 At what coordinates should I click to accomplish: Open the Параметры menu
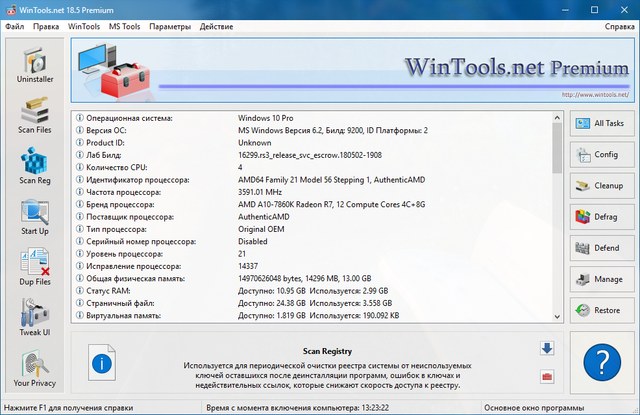coord(169,25)
